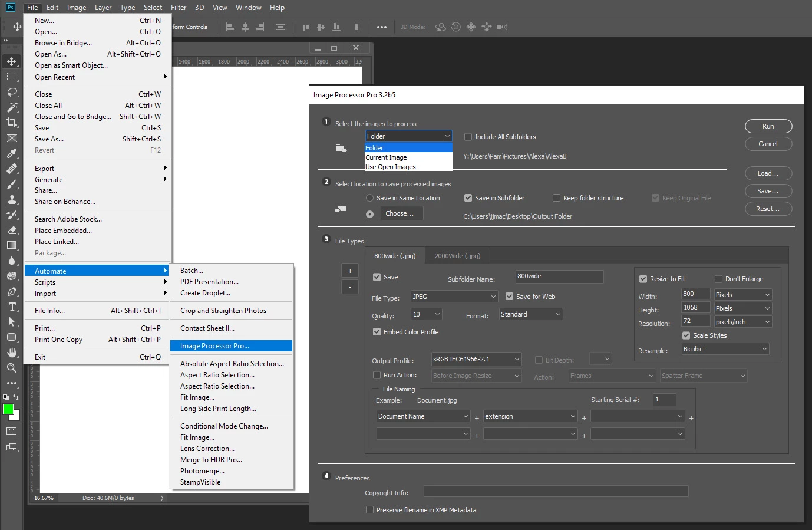Select the Gradient tool
Viewport: 812px width, 530px height.
(x=12, y=245)
